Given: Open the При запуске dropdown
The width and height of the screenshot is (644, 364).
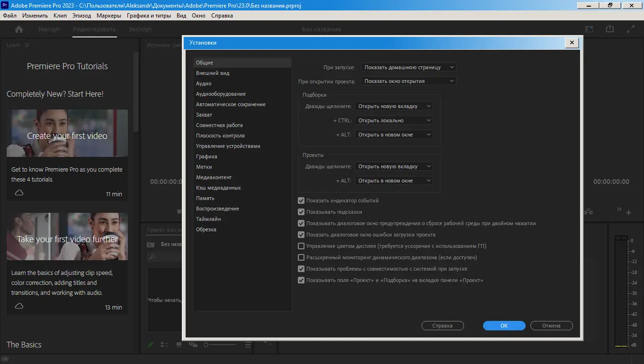Looking at the screenshot, I should pos(408,67).
